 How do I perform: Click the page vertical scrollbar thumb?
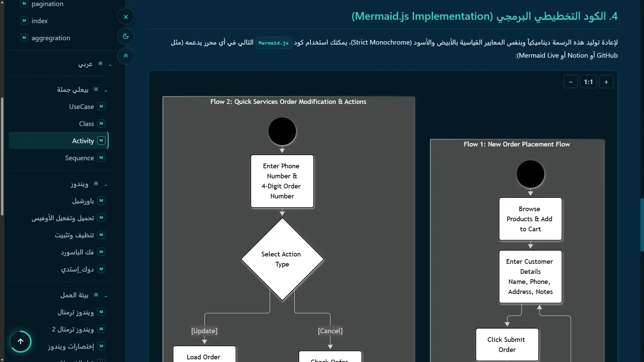pos(642,225)
